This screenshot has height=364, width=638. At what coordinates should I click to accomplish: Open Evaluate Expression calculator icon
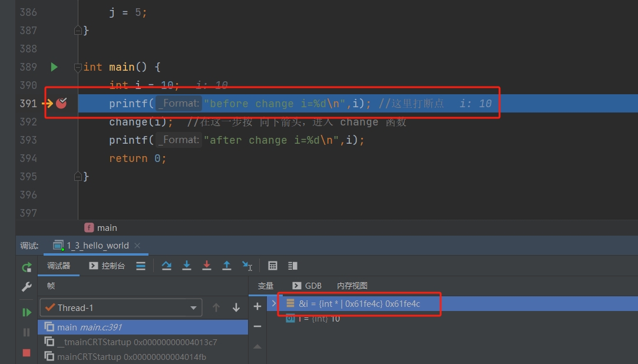click(273, 266)
